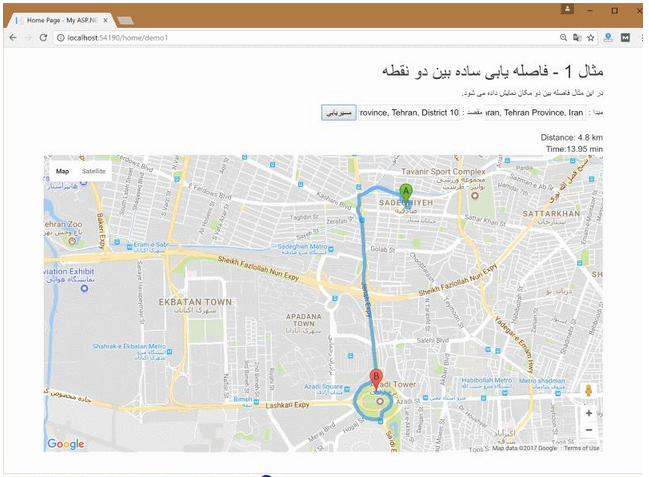The width and height of the screenshot is (649, 477).
Task: Switch map to Map view
Action: click(x=62, y=171)
